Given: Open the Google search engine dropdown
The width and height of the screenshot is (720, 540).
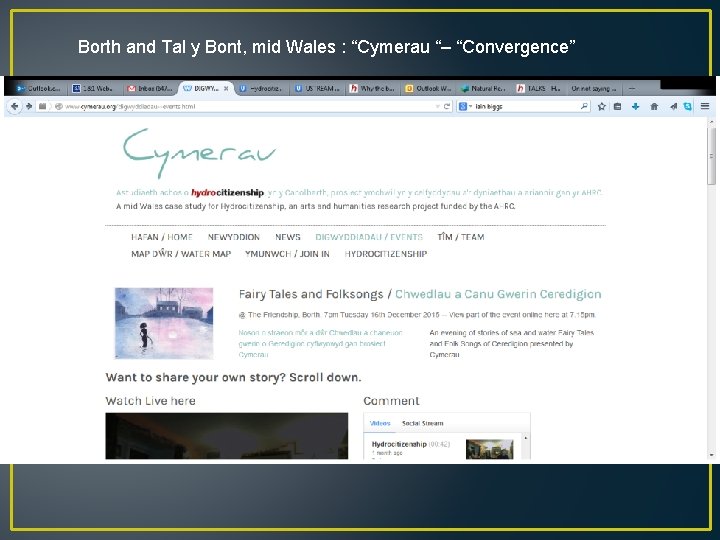Looking at the screenshot, I should (x=465, y=106).
